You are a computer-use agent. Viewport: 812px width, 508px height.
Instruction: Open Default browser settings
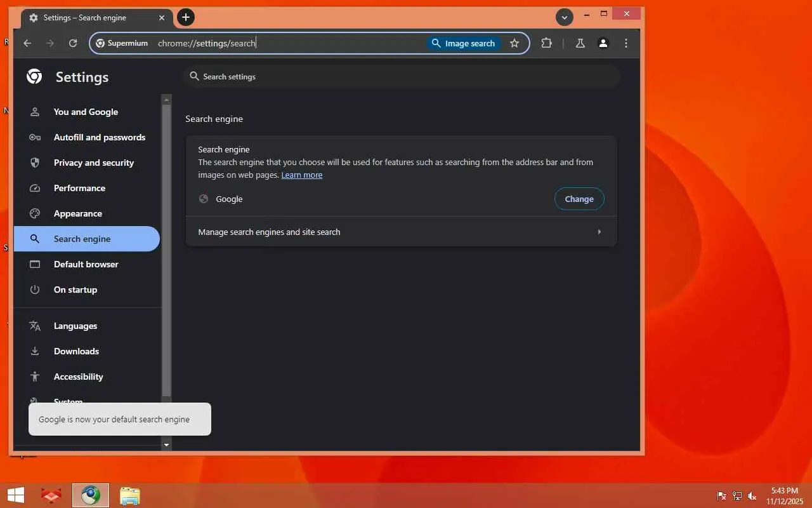87,264
